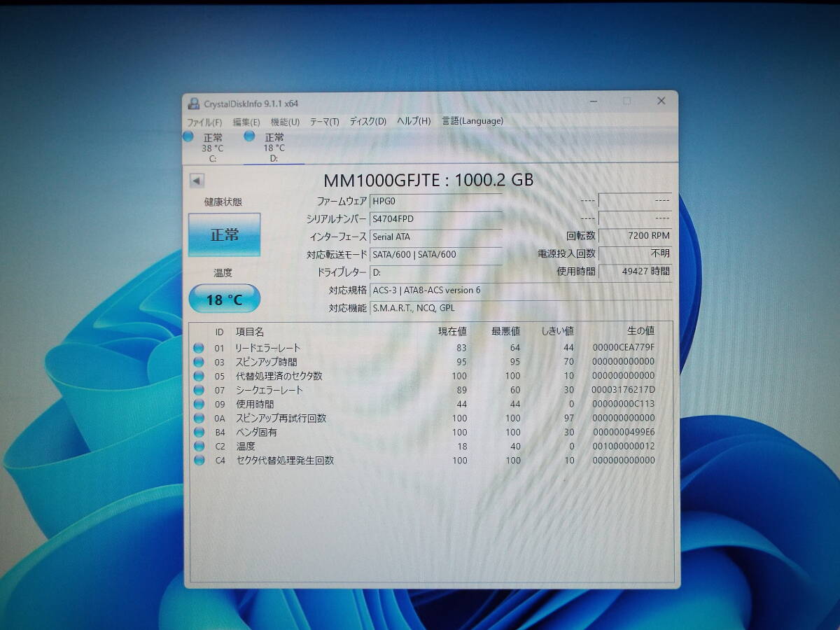This screenshot has width=840, height=630.
Task: Click the 健康状態 label
Action: click(x=223, y=202)
